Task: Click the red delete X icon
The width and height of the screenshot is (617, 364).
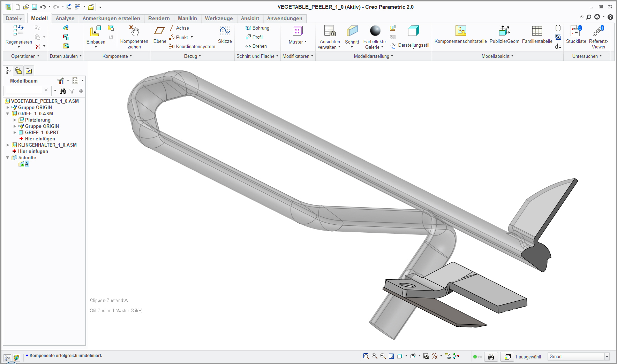Action: pyautogui.click(x=38, y=46)
